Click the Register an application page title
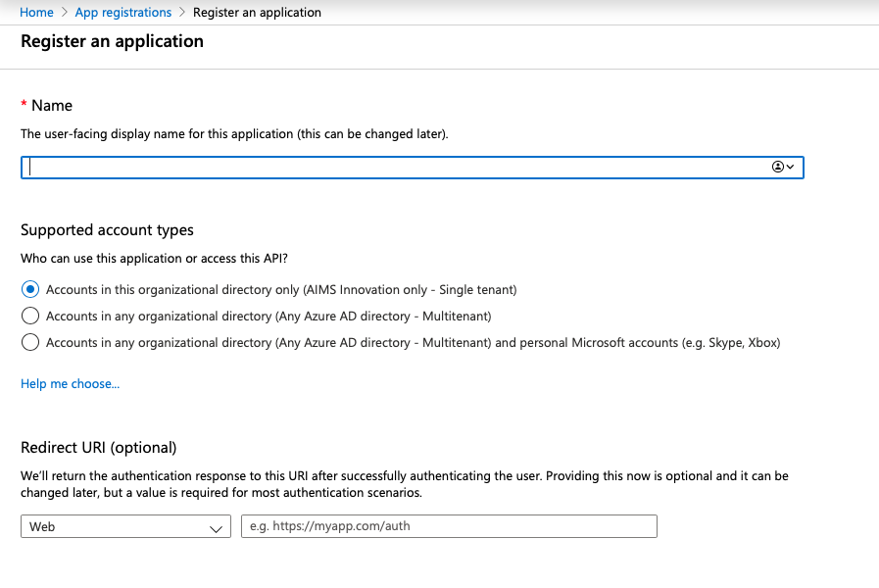 (x=112, y=41)
